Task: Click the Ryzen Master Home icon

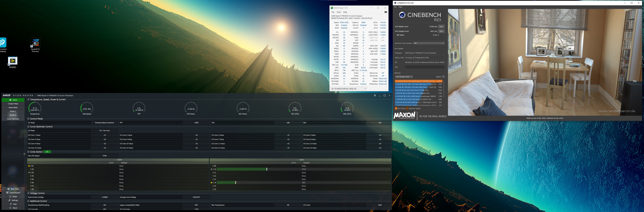Action: click(10, 100)
